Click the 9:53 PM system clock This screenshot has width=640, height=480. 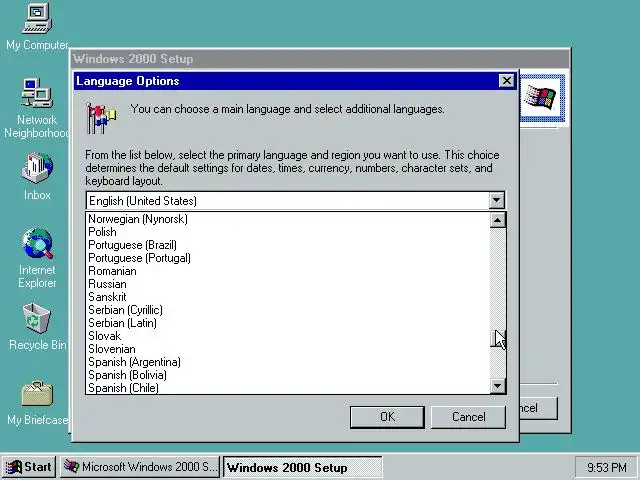[607, 467]
